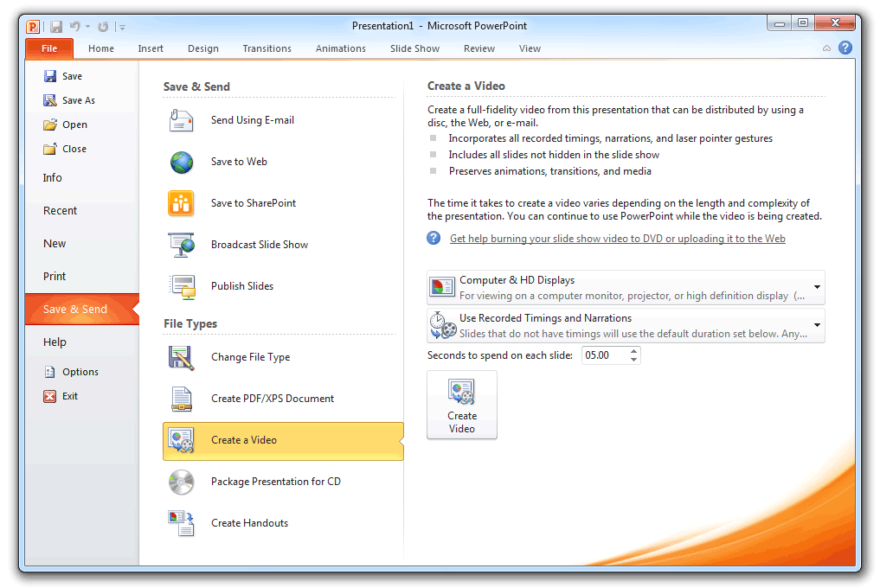Click the Create Video button
The image size is (880, 588).
pyautogui.click(x=462, y=405)
